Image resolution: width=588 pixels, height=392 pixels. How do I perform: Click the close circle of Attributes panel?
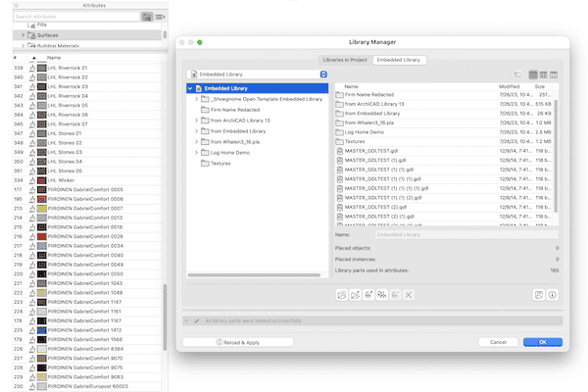(x=16, y=5)
